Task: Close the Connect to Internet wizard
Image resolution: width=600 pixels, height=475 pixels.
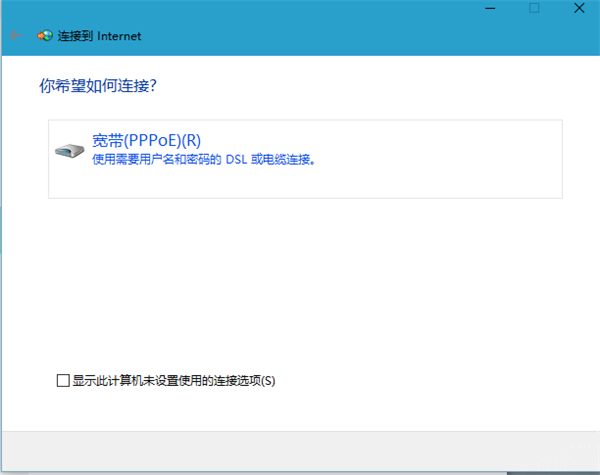Action: point(579,8)
